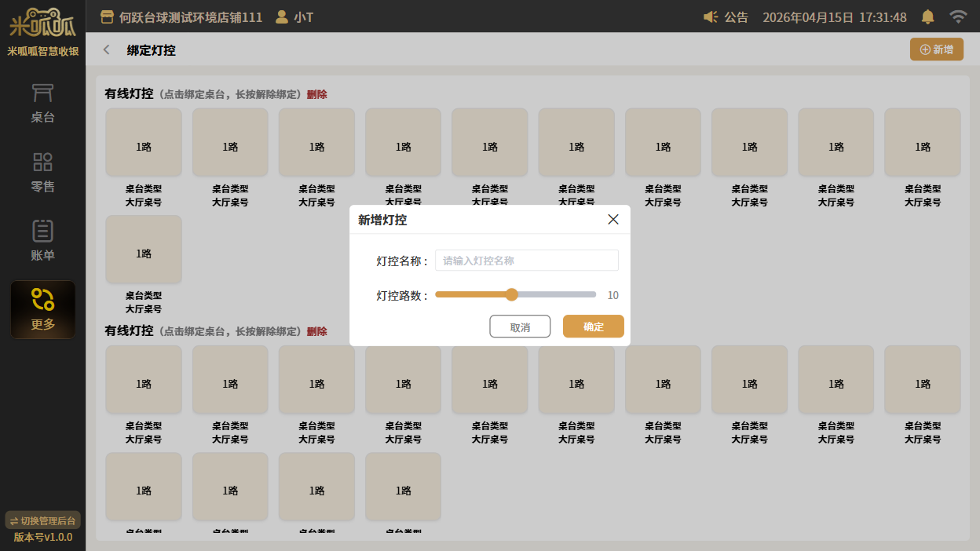Click the user avatar icon for 小T

pos(281,16)
